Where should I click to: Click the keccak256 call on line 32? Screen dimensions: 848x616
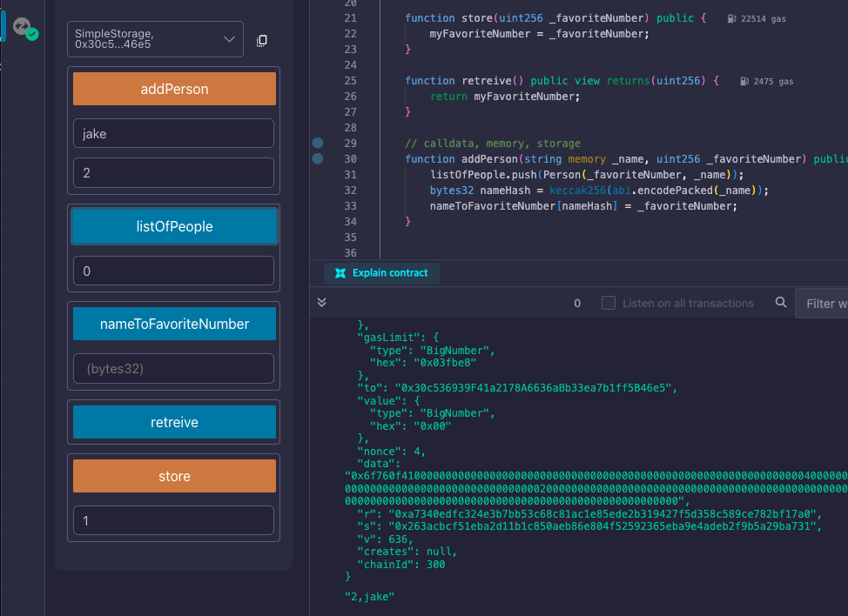pyautogui.click(x=577, y=191)
